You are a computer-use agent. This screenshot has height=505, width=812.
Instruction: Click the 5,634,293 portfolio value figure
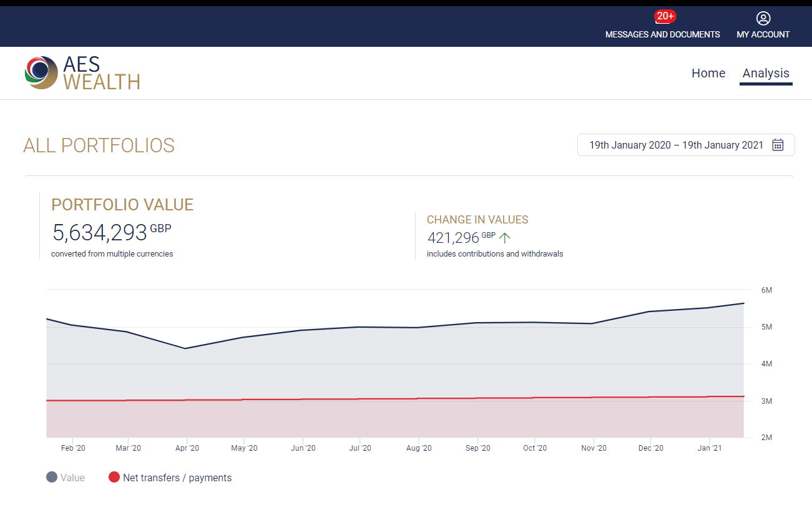click(100, 232)
